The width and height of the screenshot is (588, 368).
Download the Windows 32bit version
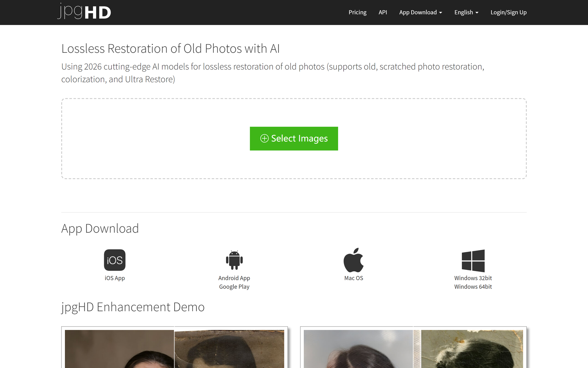tap(473, 278)
